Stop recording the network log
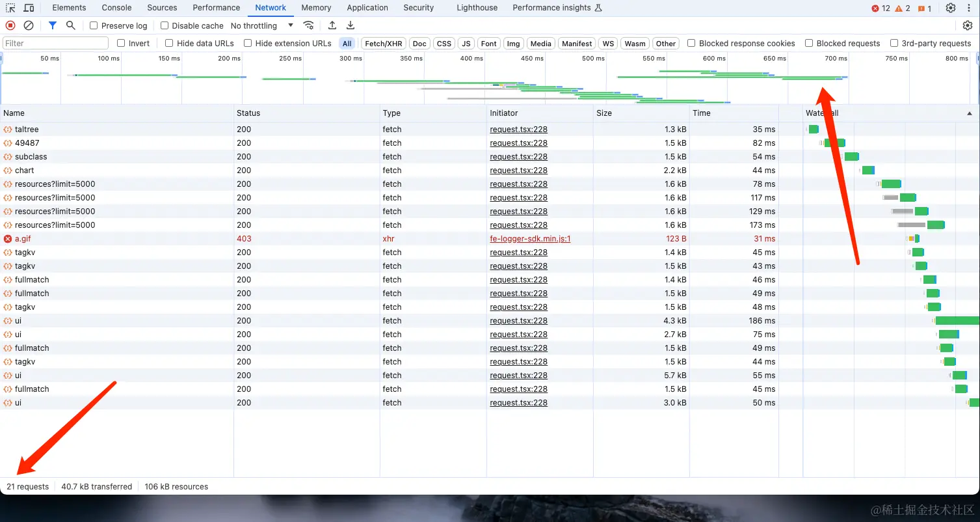 click(10, 25)
